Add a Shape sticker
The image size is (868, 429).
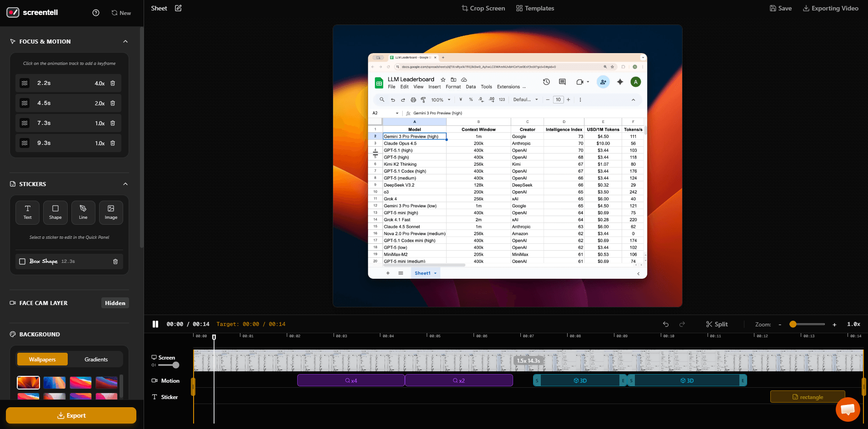point(55,212)
